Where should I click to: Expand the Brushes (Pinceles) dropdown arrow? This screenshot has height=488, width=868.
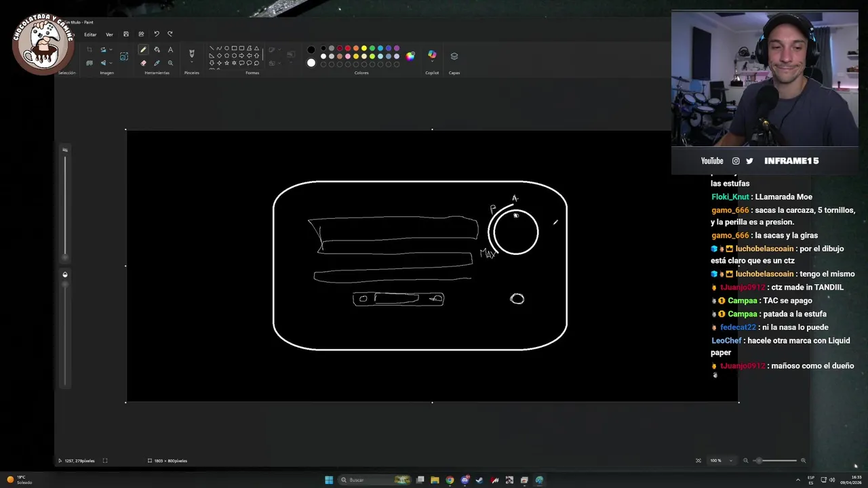coord(192,62)
